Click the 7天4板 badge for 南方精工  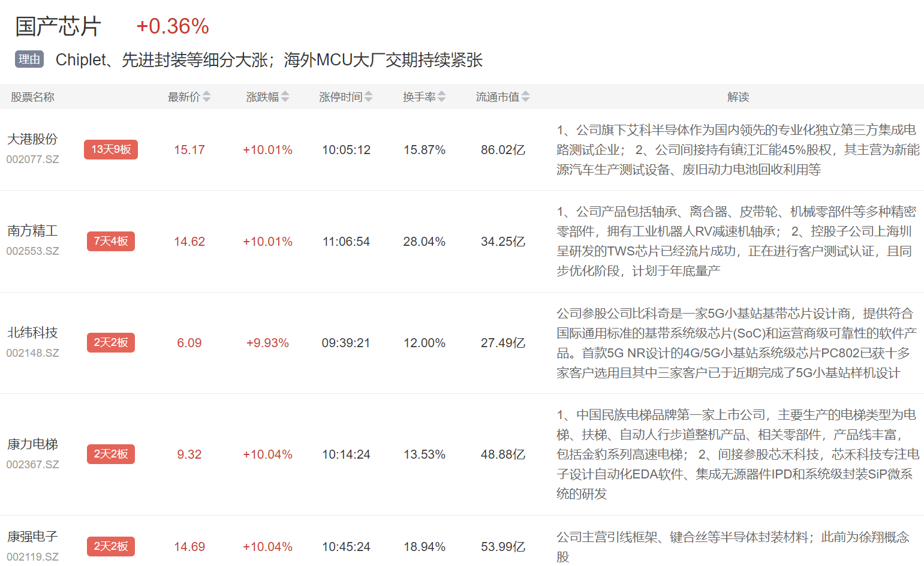[x=111, y=241]
